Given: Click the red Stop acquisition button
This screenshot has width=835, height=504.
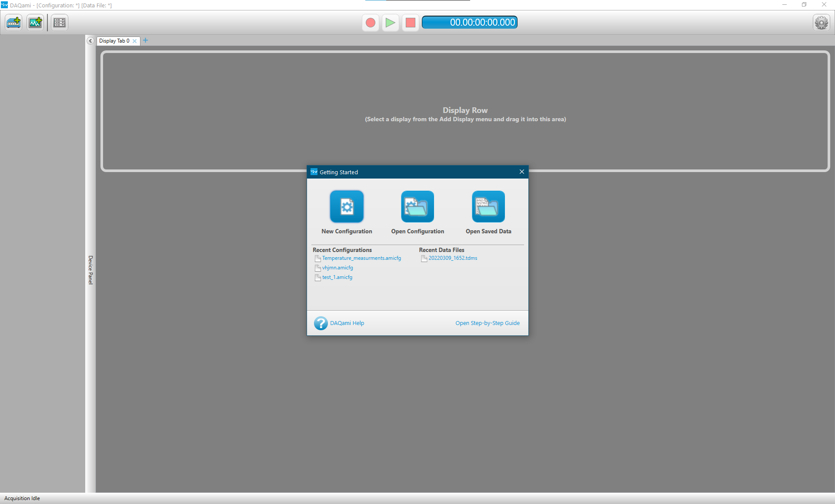Looking at the screenshot, I should tap(411, 23).
